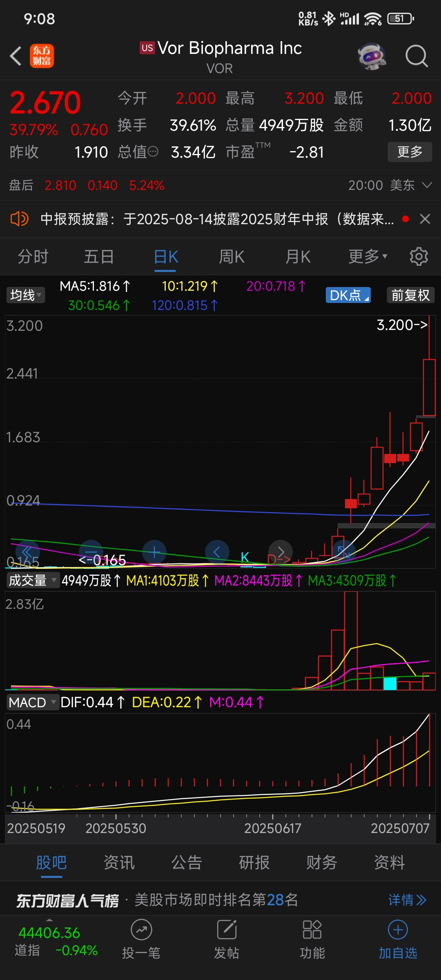Image resolution: width=441 pixels, height=980 pixels.
Task: Open the MACD indicator dropdown
Action: coord(33,702)
